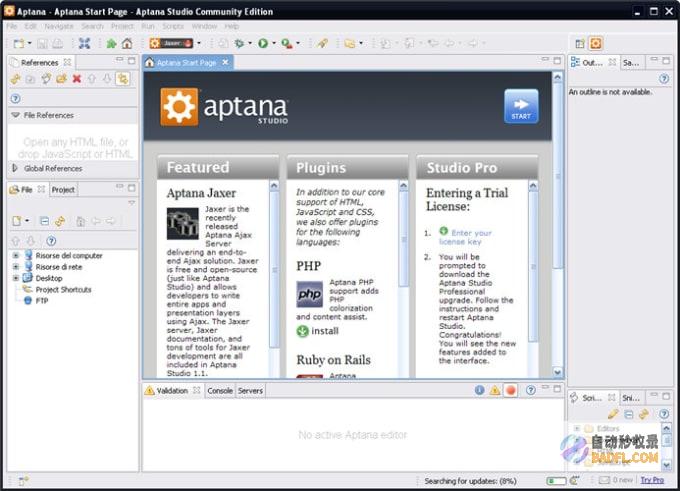Click the blue maximize editor arrows icon
Screen dimensions: 680x491
pos(84,43)
